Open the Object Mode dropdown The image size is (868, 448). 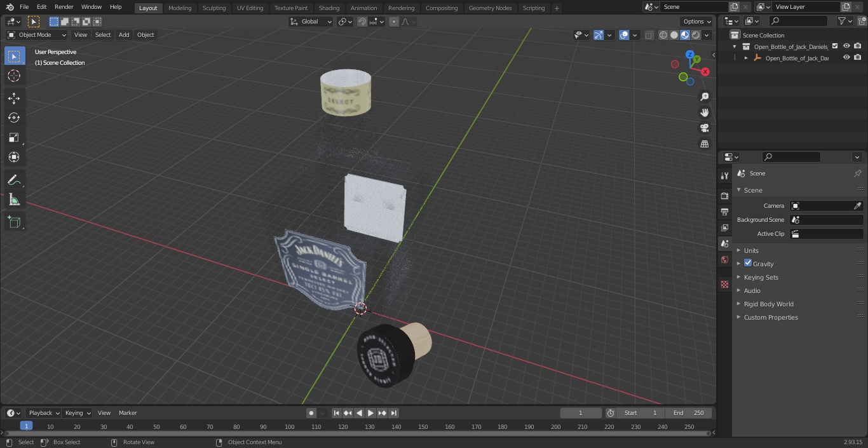(37, 35)
